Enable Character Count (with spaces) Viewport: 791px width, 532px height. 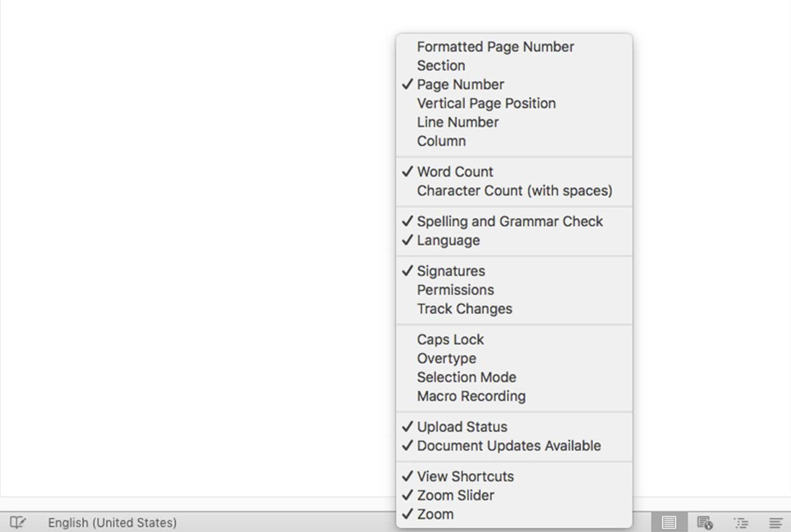pos(514,191)
